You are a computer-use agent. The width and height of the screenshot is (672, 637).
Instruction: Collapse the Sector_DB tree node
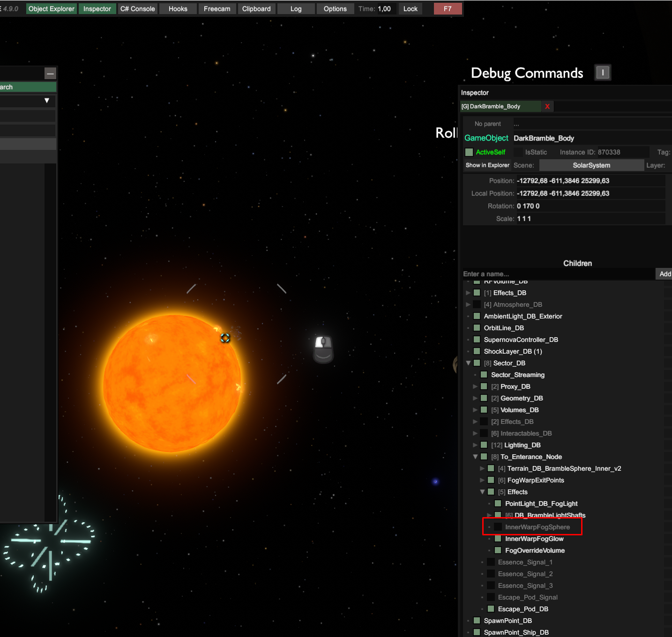[468, 363]
